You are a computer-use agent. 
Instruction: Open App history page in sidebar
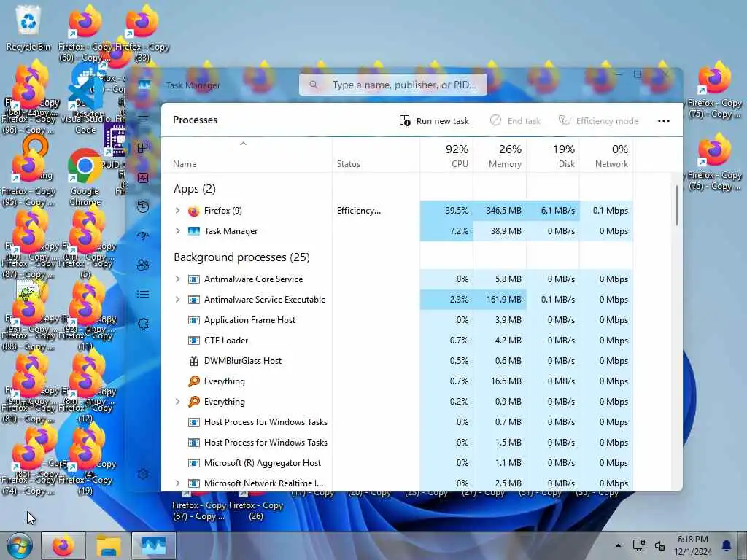tap(143, 206)
